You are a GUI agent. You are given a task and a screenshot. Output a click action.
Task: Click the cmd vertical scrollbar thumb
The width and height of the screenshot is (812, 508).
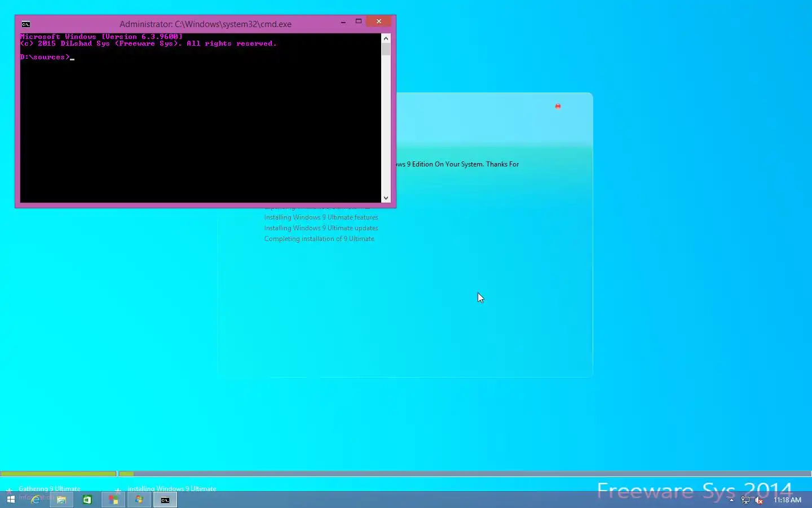coord(386,49)
